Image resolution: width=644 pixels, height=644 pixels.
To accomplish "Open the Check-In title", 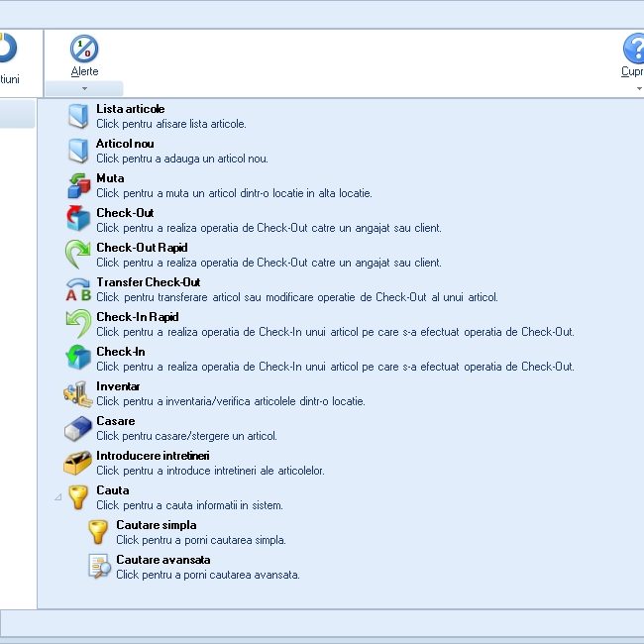I will click(120, 352).
